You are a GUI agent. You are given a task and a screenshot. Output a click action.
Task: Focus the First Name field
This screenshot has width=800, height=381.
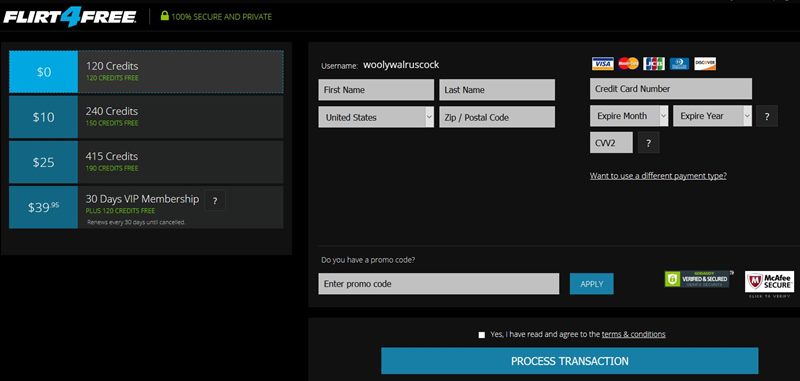click(x=376, y=90)
